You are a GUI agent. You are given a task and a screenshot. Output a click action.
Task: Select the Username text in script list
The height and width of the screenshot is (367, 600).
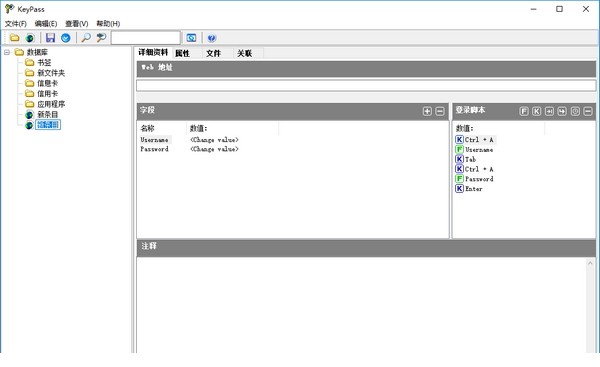pos(479,150)
